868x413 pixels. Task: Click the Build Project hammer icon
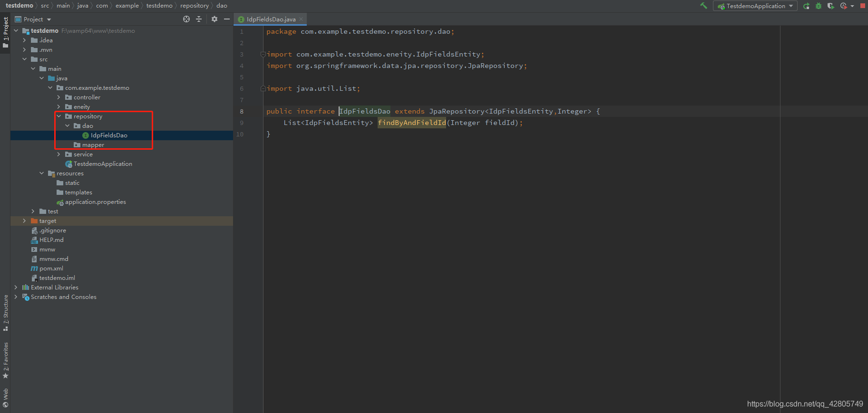click(x=703, y=6)
